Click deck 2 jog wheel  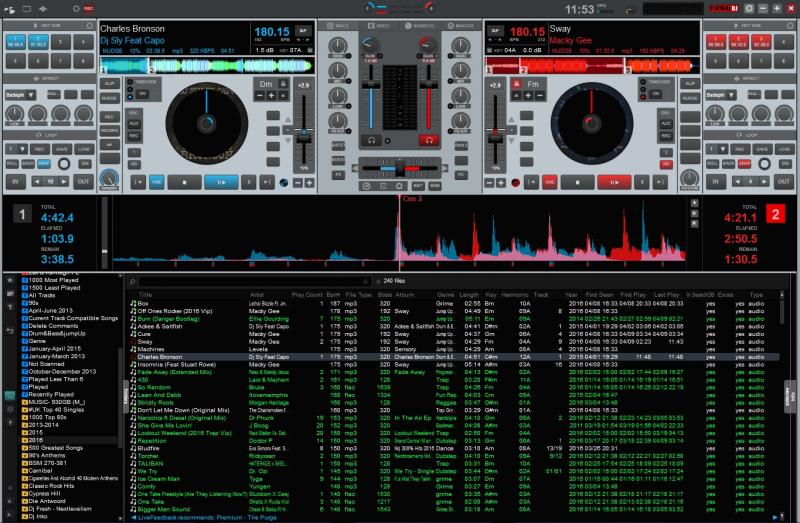(592, 123)
